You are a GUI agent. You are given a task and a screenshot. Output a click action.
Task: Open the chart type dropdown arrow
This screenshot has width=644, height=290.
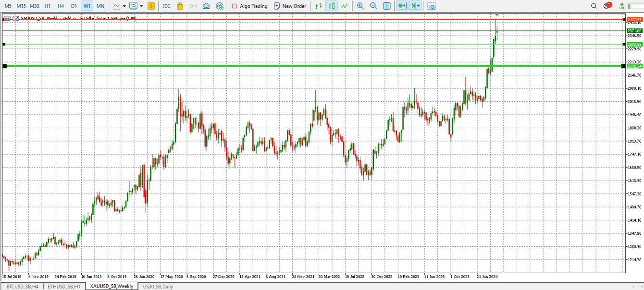(x=124, y=6)
